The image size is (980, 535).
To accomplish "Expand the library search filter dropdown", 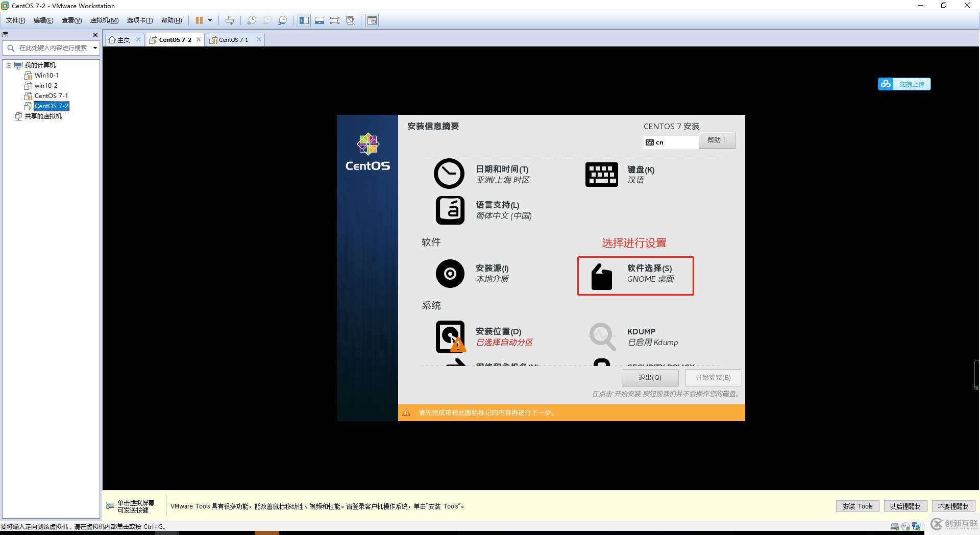I will click(95, 48).
